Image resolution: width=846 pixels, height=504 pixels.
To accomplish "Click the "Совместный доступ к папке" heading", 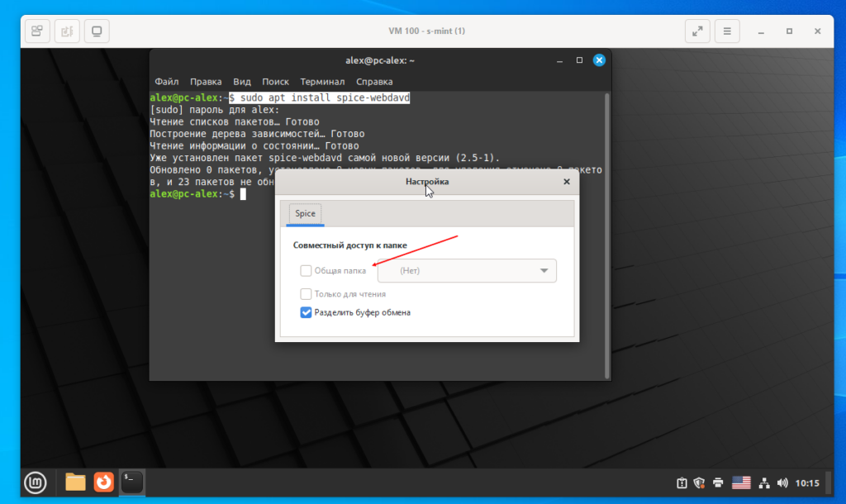I will (x=350, y=245).
